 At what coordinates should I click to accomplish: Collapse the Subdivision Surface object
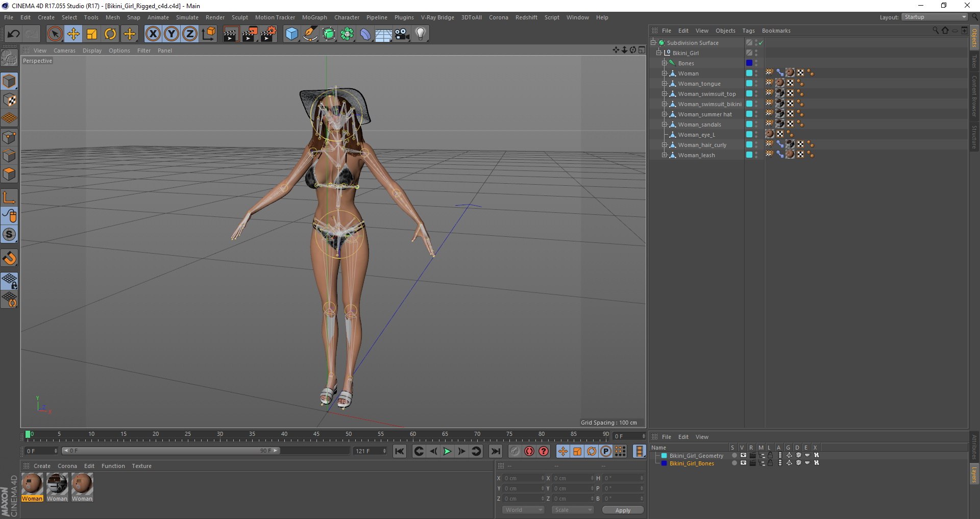[x=653, y=43]
